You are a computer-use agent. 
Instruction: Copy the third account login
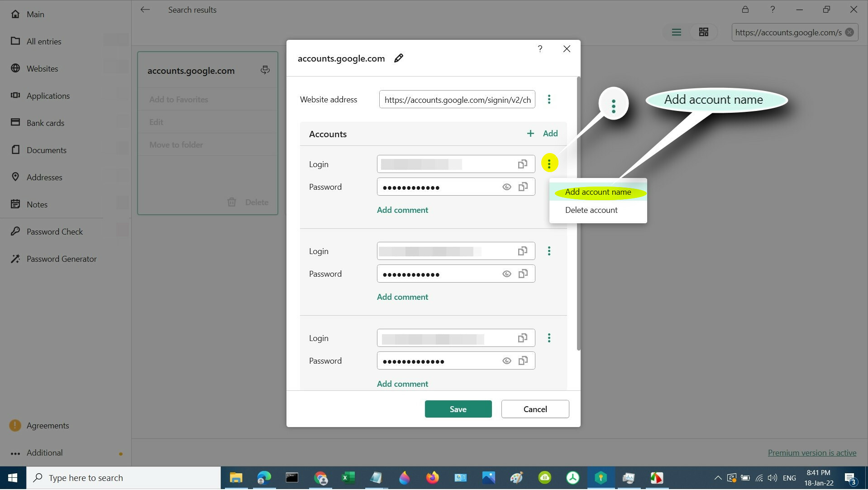pyautogui.click(x=523, y=338)
